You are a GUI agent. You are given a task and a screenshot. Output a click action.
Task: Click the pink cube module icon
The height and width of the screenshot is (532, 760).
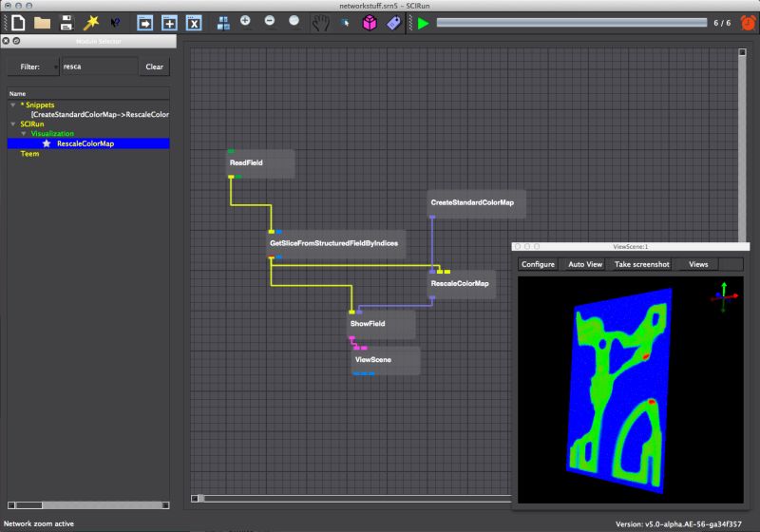[370, 23]
